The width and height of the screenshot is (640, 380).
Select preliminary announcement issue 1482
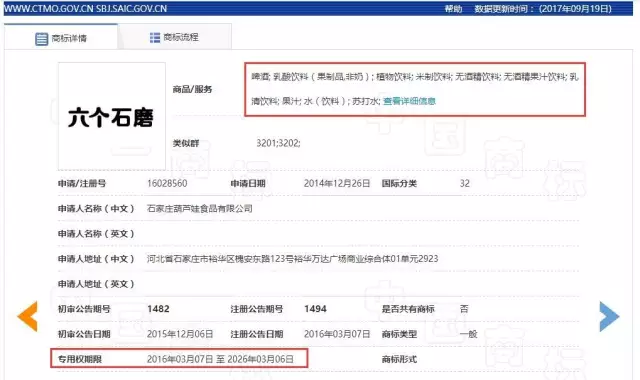[x=158, y=309]
